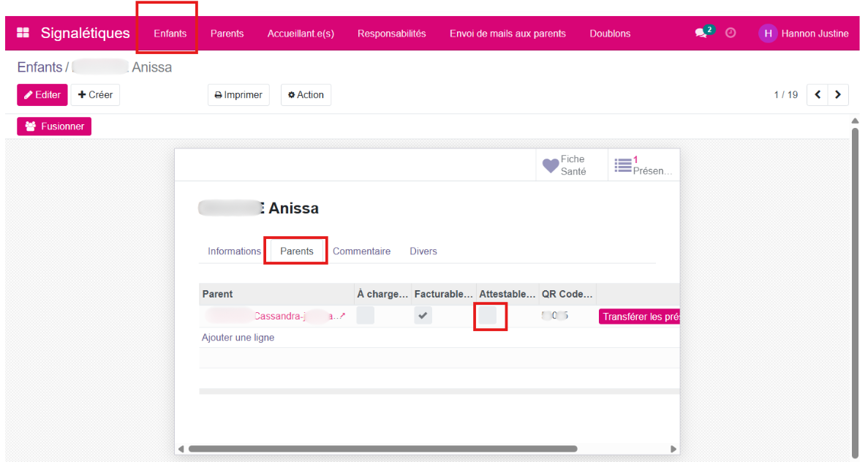Open the Présences list icon

(x=623, y=165)
